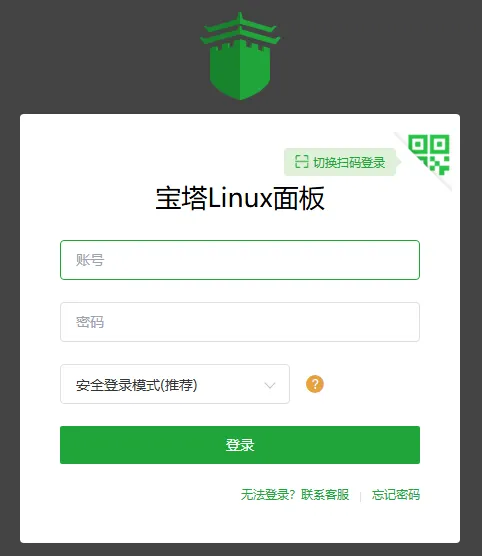Open the 安全登录模式(推荐) dropdown
The height and width of the screenshot is (556, 482).
coord(175,384)
